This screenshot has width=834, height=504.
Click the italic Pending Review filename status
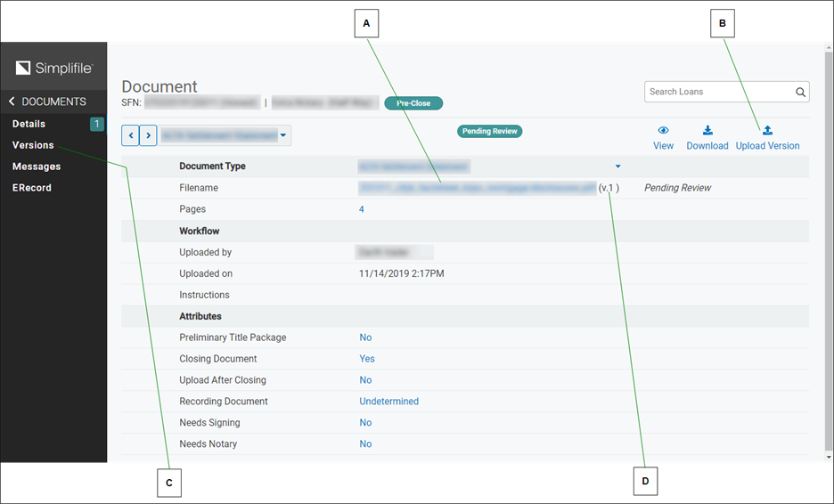[677, 188]
